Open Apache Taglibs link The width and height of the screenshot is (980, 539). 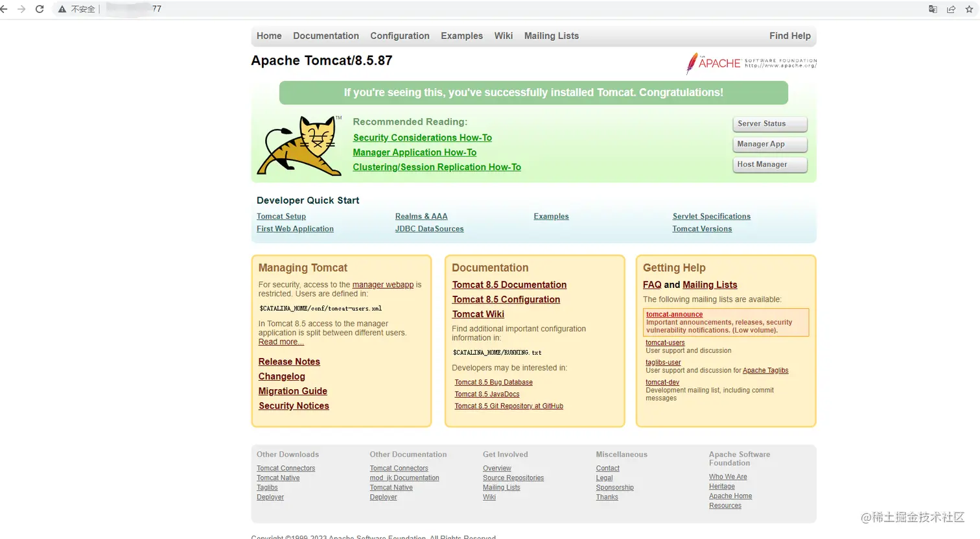pyautogui.click(x=765, y=370)
